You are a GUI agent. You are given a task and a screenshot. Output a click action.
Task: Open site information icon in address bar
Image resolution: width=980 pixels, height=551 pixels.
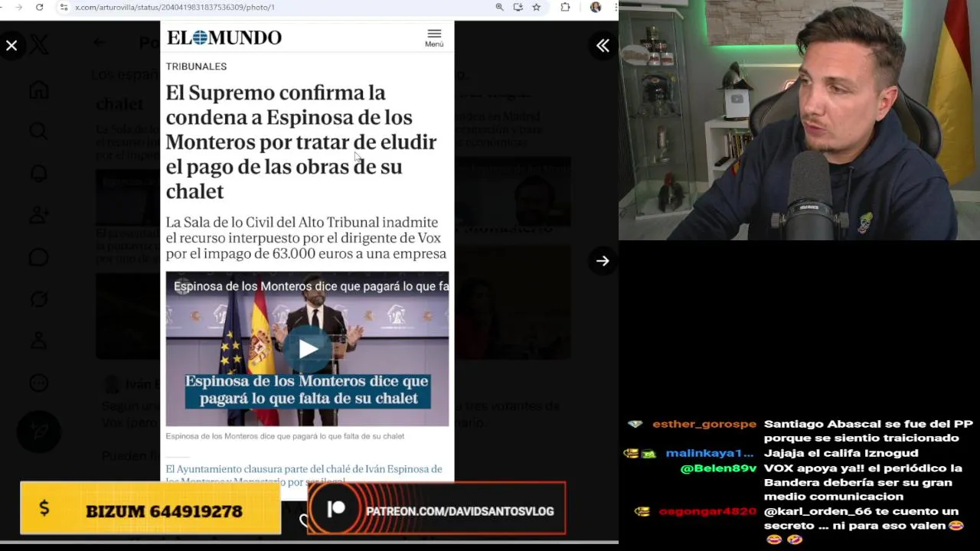pos(64,7)
